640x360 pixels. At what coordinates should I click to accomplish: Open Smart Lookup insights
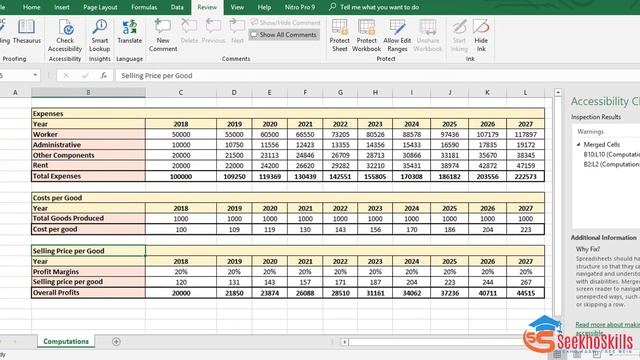pyautogui.click(x=100, y=36)
